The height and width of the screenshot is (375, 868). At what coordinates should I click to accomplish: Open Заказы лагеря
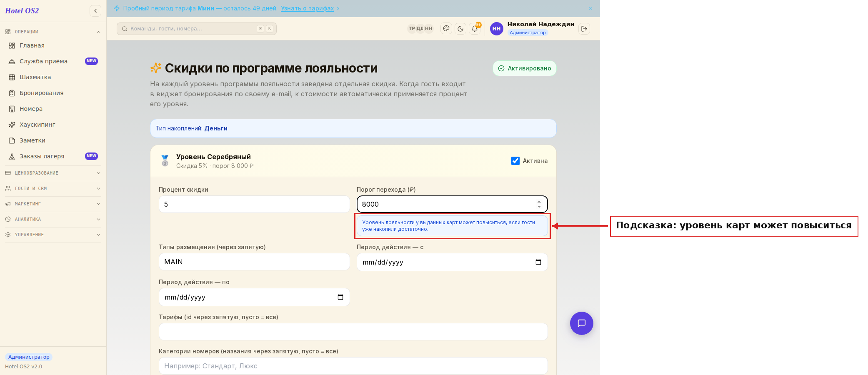(53, 156)
